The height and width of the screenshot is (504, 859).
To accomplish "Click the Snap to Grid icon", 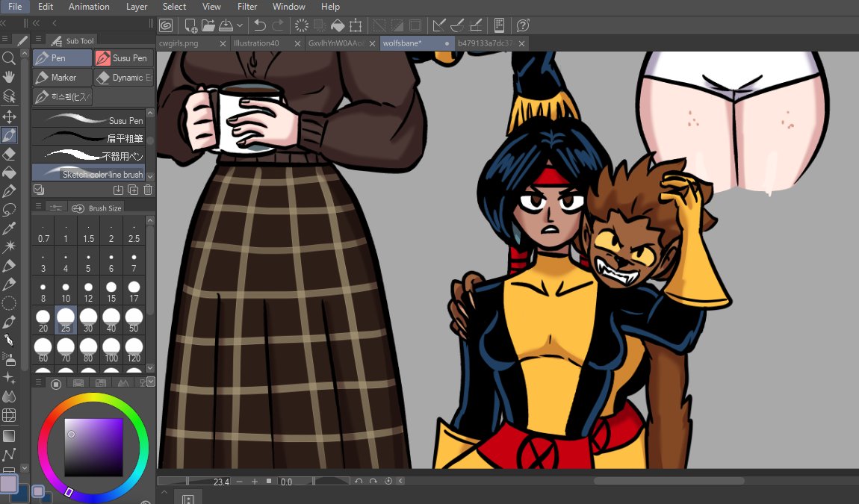I will click(x=475, y=25).
